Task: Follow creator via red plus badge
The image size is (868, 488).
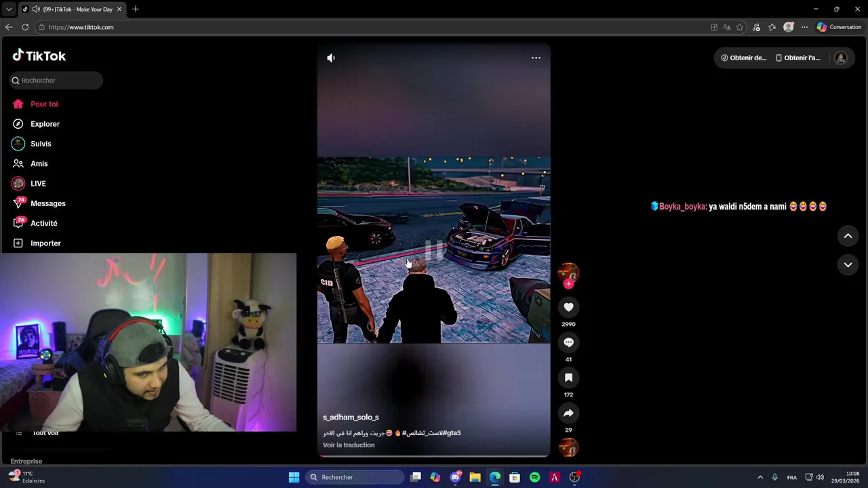Action: click(568, 284)
